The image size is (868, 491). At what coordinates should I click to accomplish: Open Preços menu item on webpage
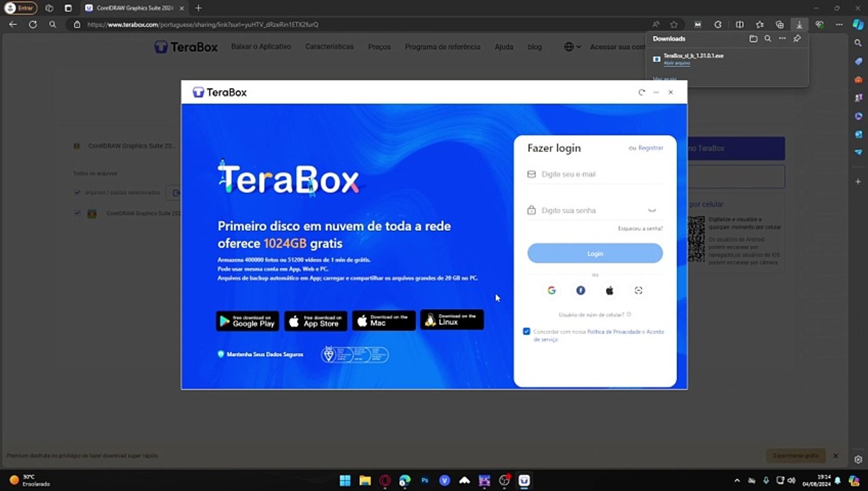[379, 47]
